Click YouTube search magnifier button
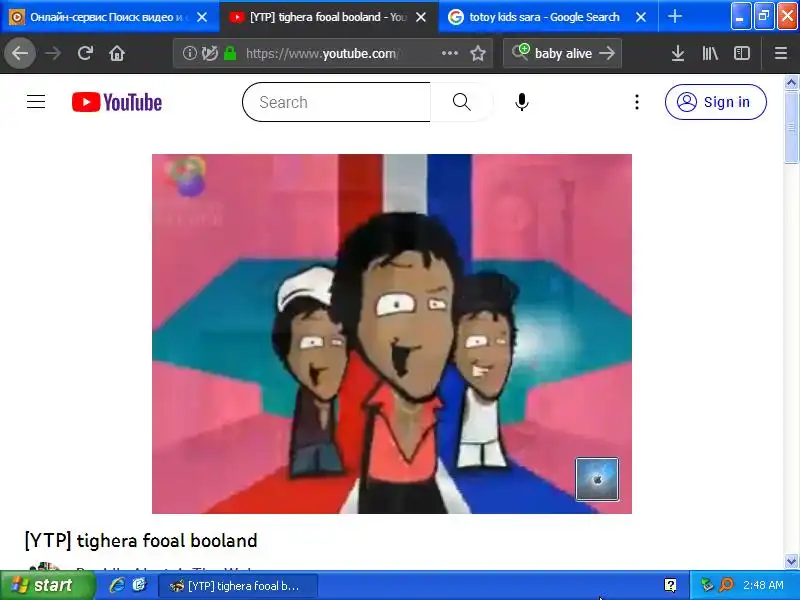800x600 pixels. tap(462, 102)
